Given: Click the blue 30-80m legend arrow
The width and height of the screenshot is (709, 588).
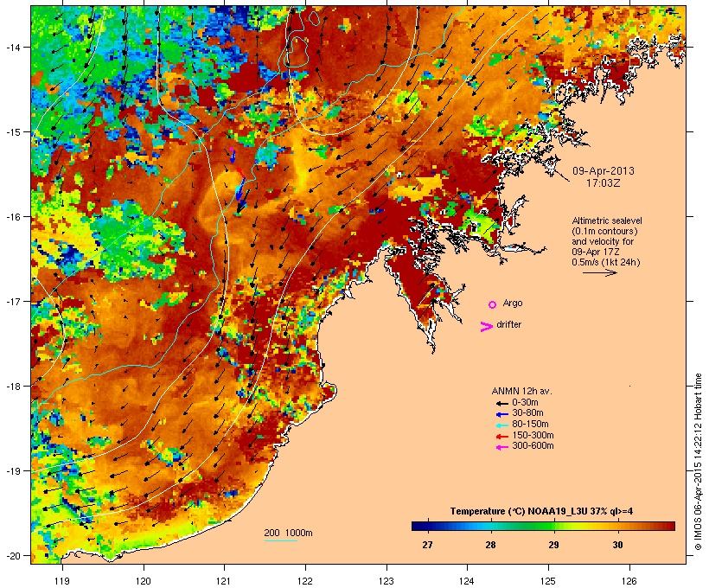Looking at the screenshot, I should (501, 414).
